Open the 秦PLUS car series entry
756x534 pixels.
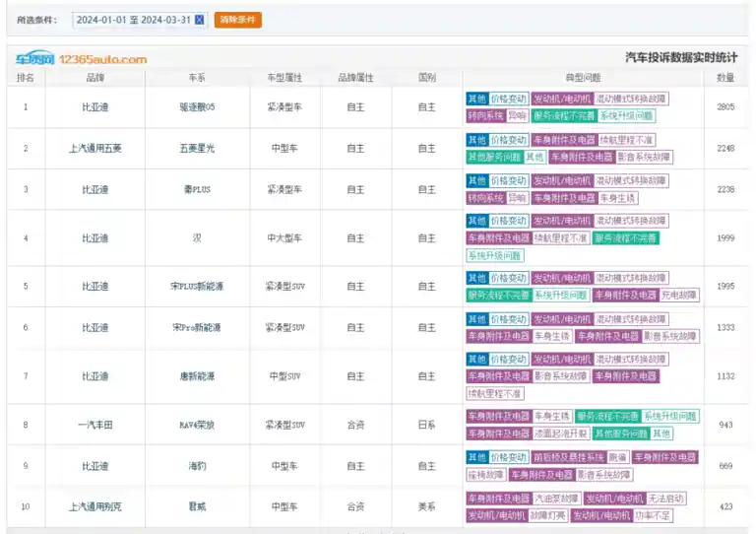197,189
